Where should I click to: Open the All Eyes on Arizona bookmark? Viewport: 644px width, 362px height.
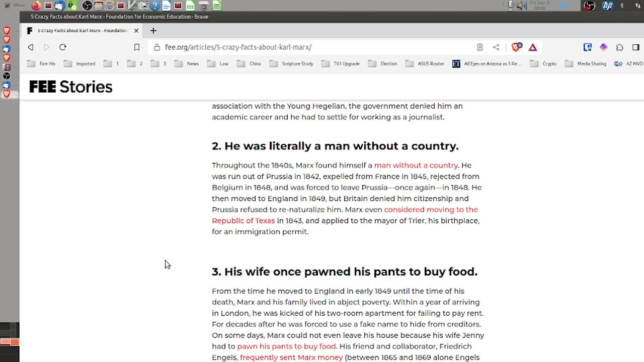pyautogui.click(x=487, y=64)
